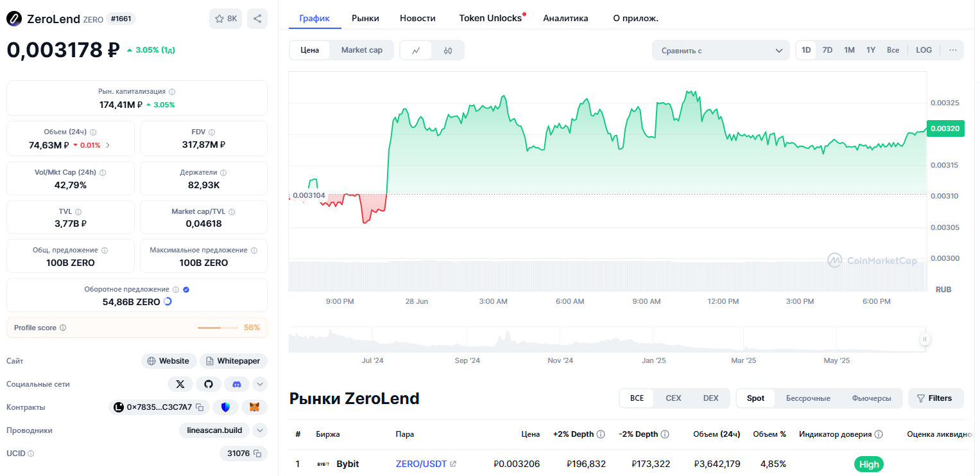This screenshot has height=476, width=980.
Task: Show Бессрочные markets
Action: click(x=808, y=398)
